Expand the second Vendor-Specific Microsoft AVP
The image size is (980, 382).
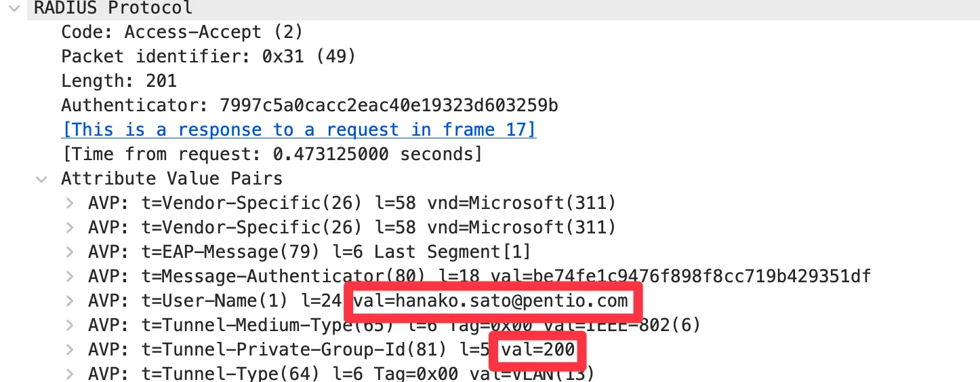click(x=69, y=227)
